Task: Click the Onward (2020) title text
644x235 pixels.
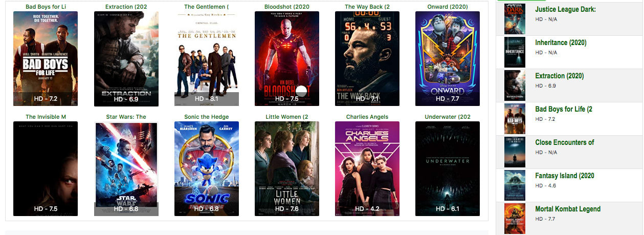Action: (x=448, y=7)
